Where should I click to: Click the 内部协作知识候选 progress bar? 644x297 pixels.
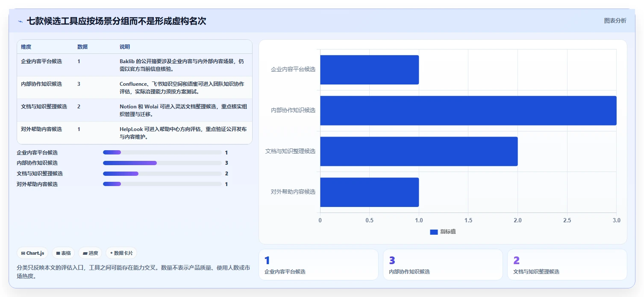pos(162,163)
